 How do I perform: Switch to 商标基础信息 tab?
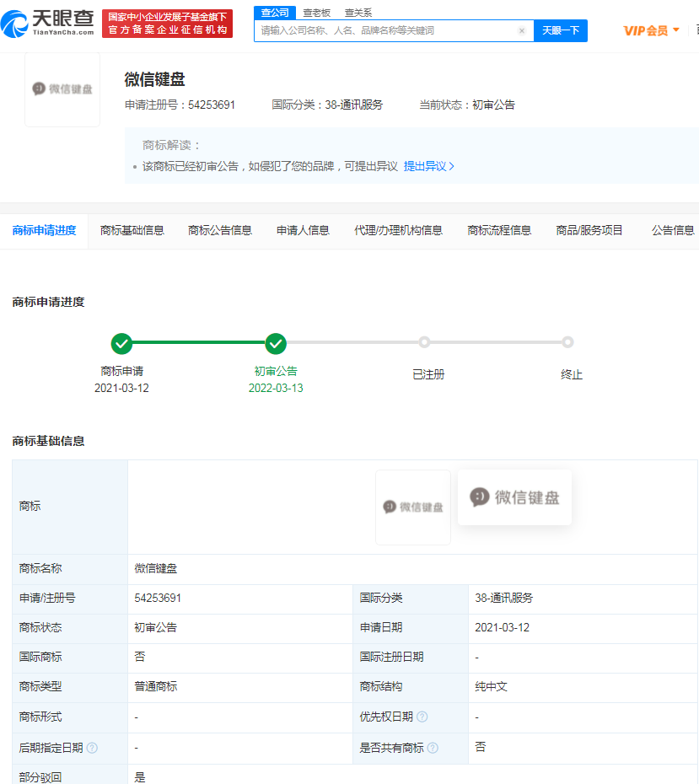(x=132, y=230)
